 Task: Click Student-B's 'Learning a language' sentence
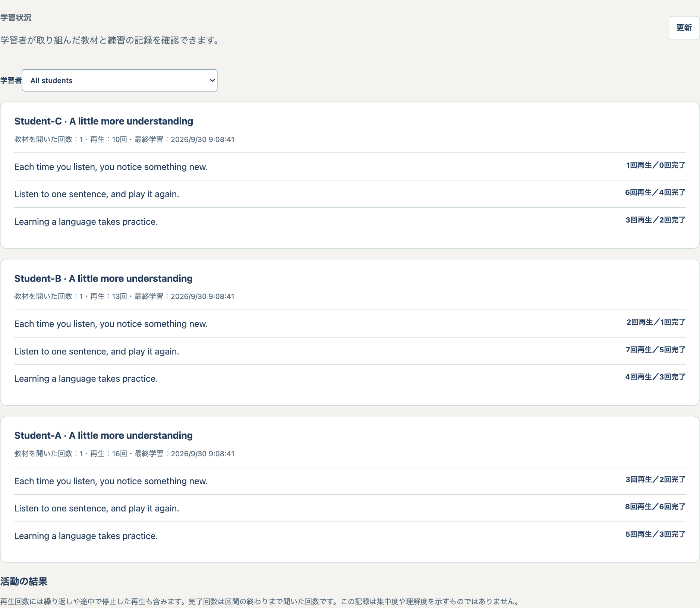point(86,379)
